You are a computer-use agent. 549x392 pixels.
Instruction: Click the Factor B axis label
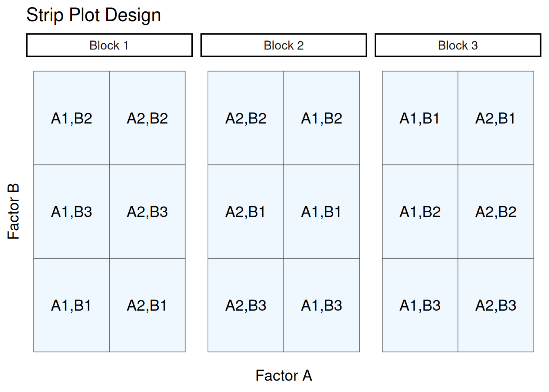[x=13, y=211]
